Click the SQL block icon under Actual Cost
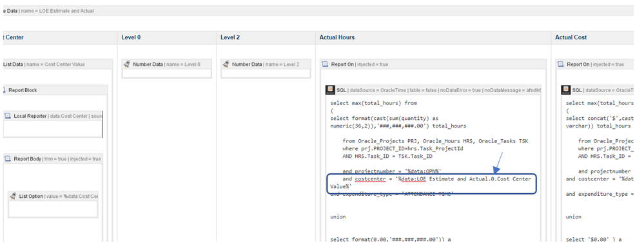Image resolution: width=644 pixels, height=250 pixels. pos(566,90)
